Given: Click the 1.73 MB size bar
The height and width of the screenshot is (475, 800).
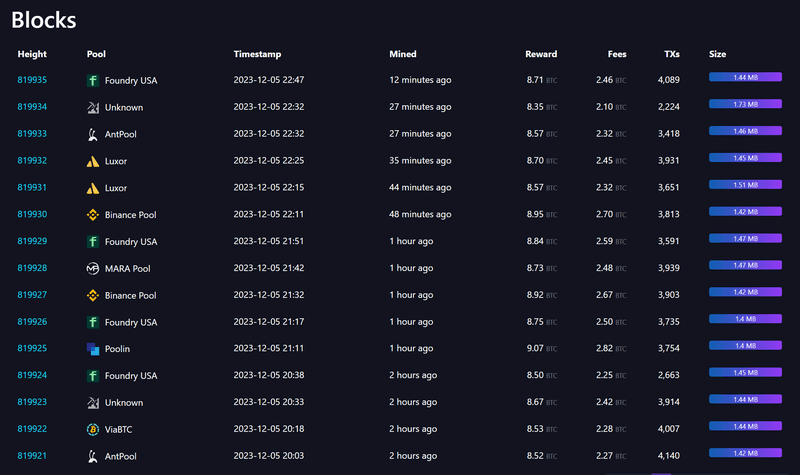Looking at the screenshot, I should point(745,104).
